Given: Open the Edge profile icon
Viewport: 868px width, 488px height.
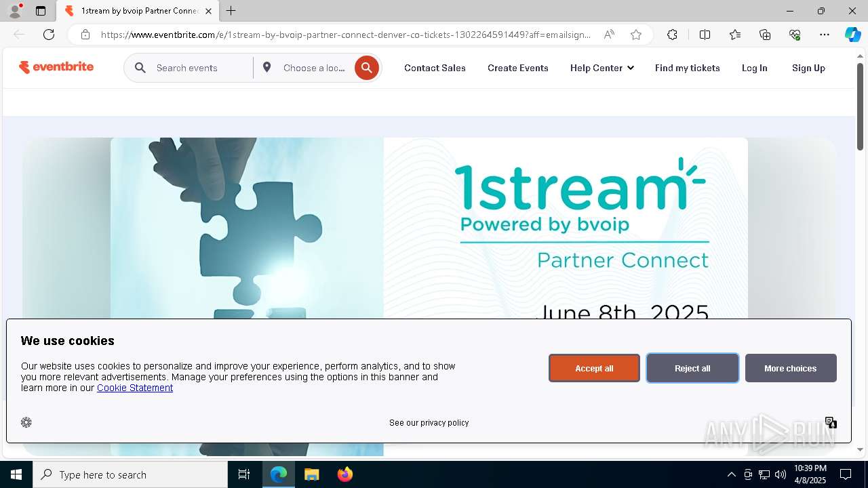Looking at the screenshot, I should [14, 11].
